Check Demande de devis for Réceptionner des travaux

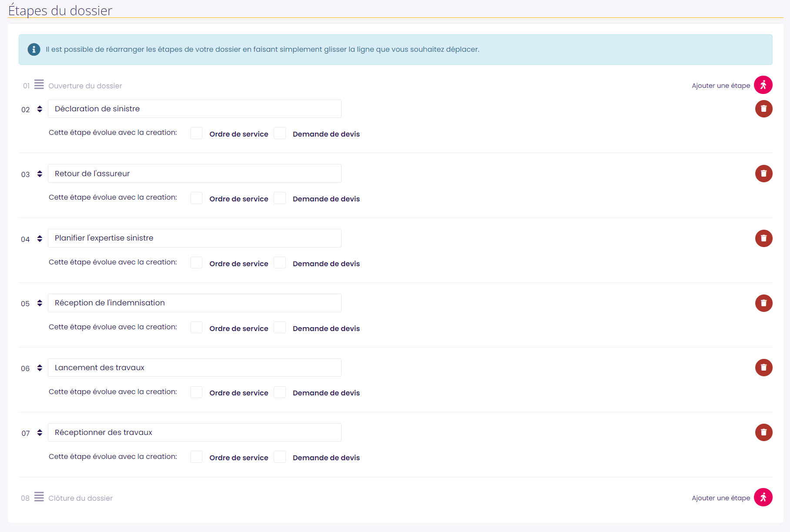[280, 457]
